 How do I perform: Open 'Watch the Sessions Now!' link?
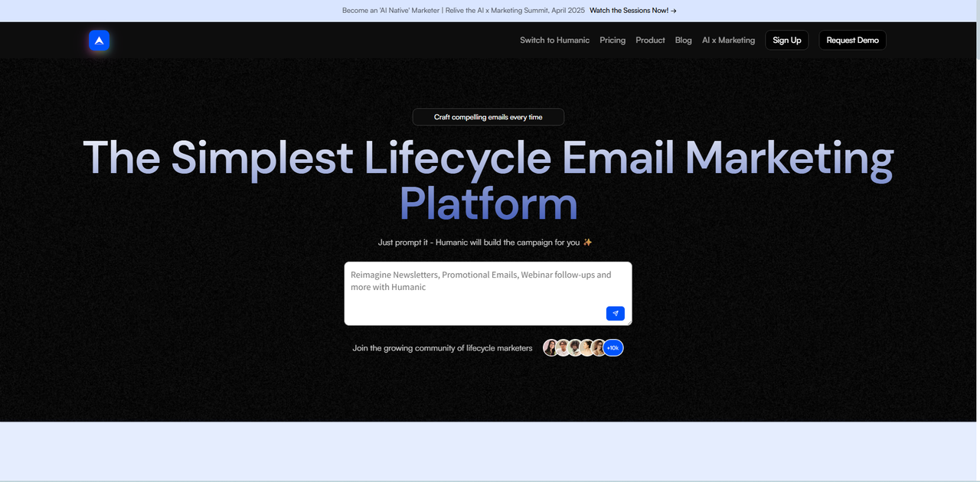(633, 11)
